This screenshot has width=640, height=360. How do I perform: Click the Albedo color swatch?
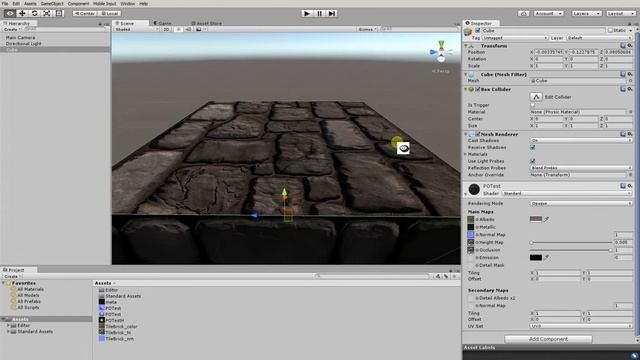[x=536, y=219]
